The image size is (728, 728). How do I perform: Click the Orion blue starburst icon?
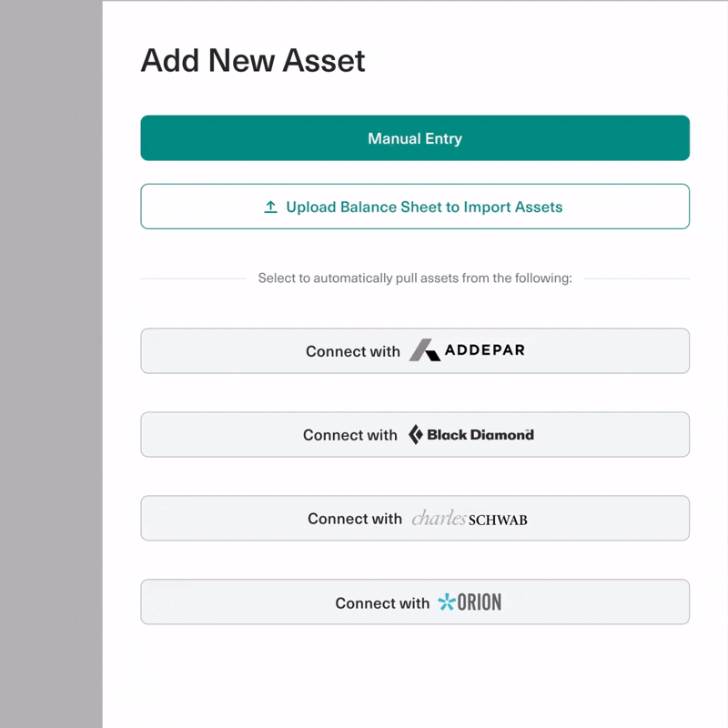[x=447, y=602]
